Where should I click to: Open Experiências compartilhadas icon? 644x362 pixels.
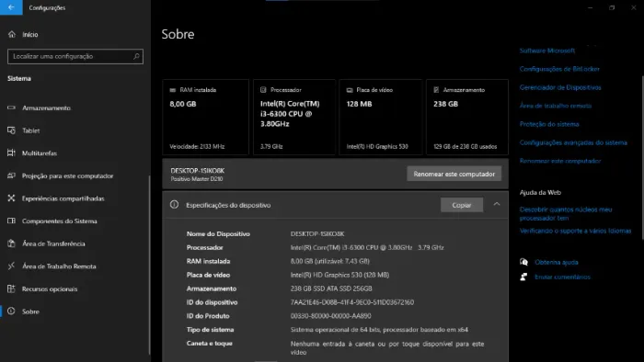11,198
